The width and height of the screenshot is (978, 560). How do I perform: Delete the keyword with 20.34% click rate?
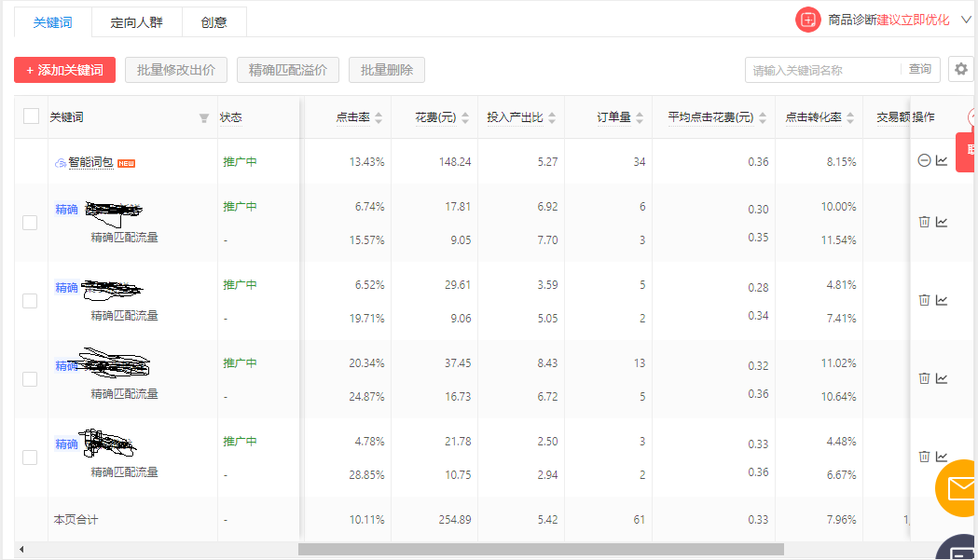tap(924, 378)
